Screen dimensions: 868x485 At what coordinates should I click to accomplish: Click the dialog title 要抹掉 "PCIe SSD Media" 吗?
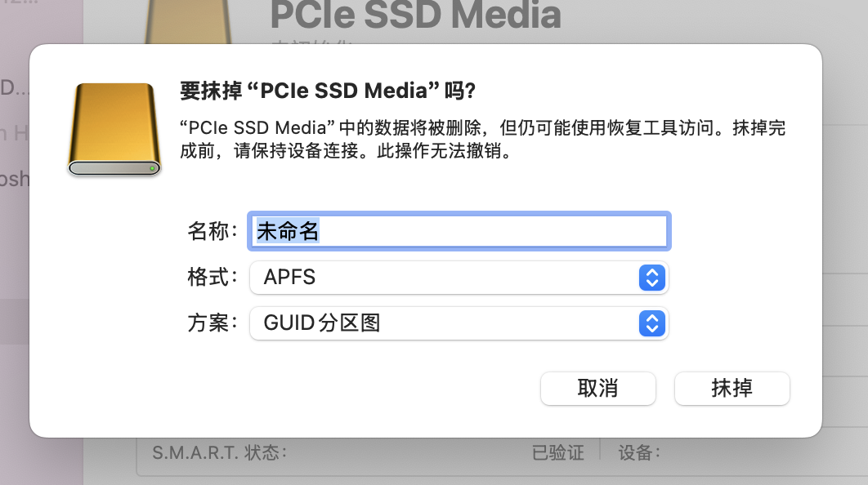328,91
